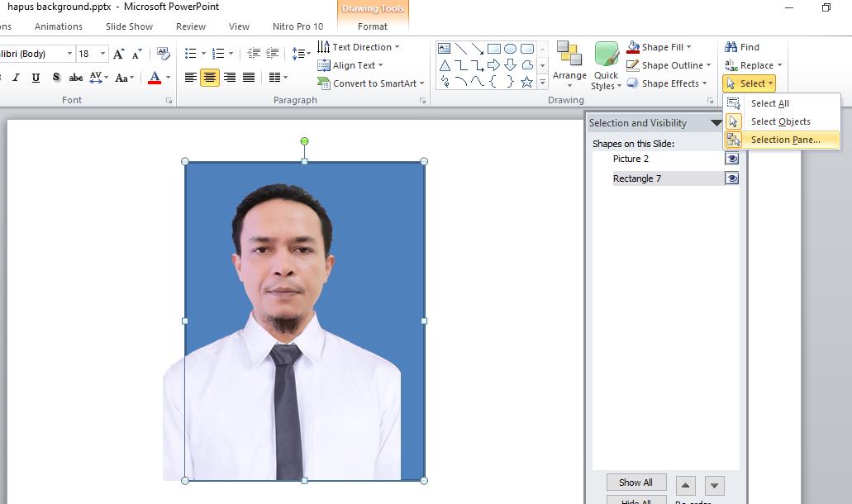The width and height of the screenshot is (852, 504).
Task: Select the Oval shape tool
Action: coord(511,48)
